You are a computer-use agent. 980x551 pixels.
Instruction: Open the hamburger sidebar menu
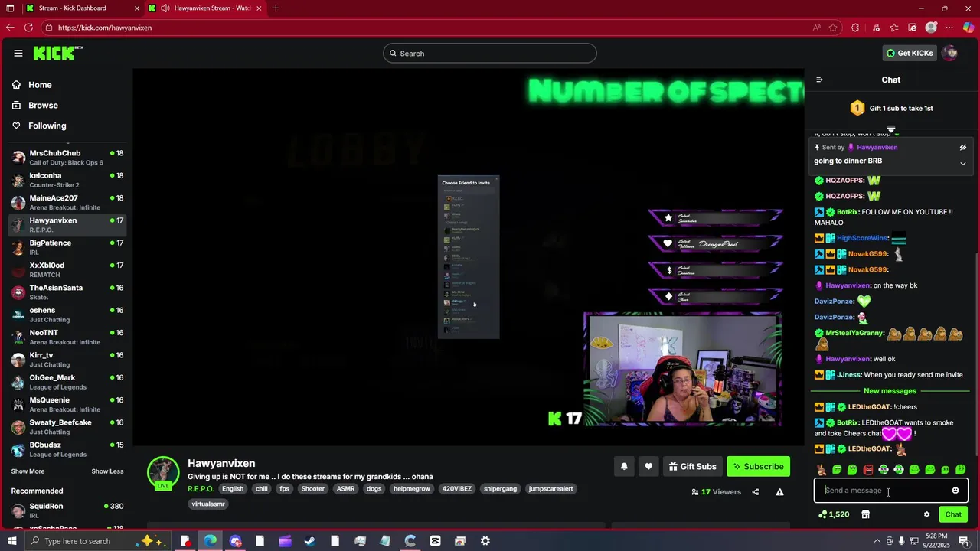18,53
